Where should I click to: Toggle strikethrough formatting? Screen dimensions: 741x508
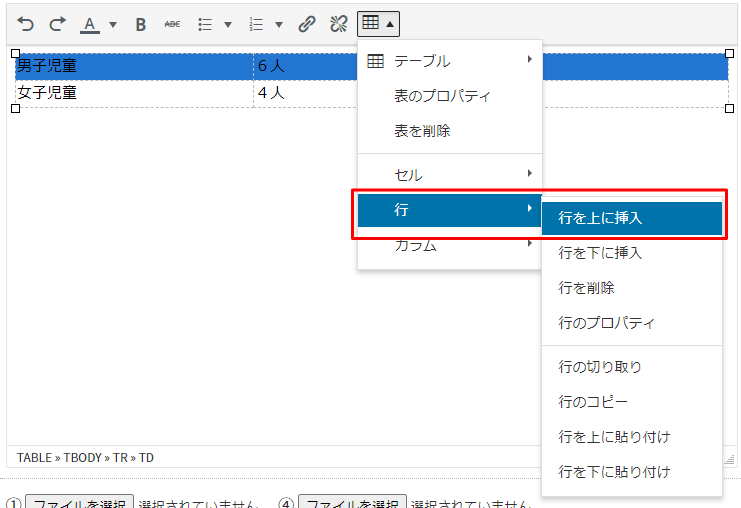(x=172, y=24)
